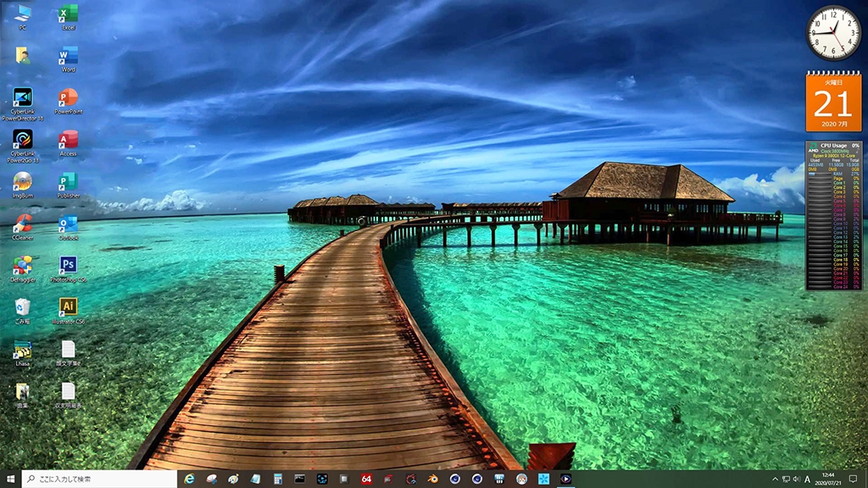Click the analog clock desktop gadget
The width and height of the screenshot is (868, 488).
click(833, 33)
